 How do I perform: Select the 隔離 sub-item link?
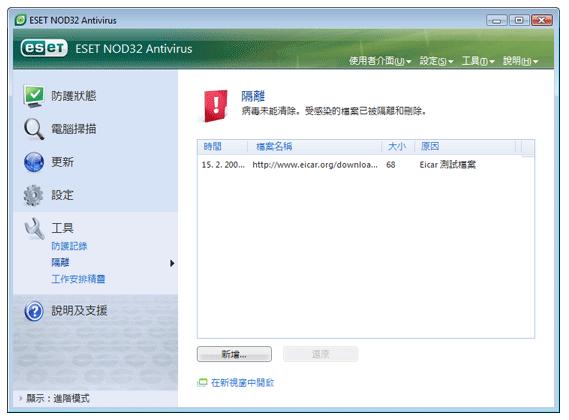coord(60,262)
